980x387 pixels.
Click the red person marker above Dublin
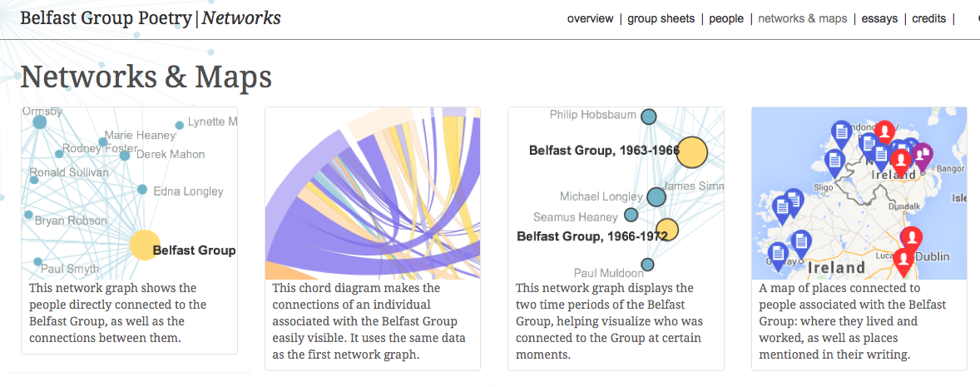(x=912, y=238)
